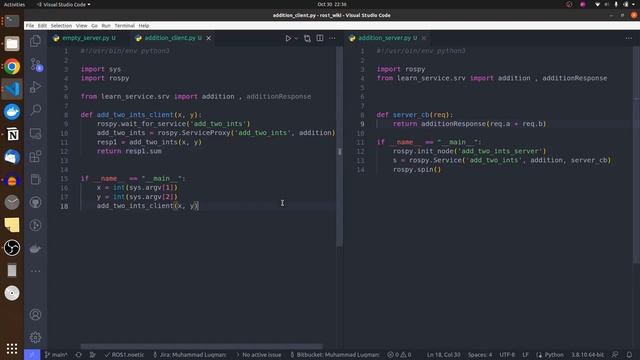Image resolution: width=640 pixels, height=360 pixels.
Task: Open the Edit menu
Action: 42,25
